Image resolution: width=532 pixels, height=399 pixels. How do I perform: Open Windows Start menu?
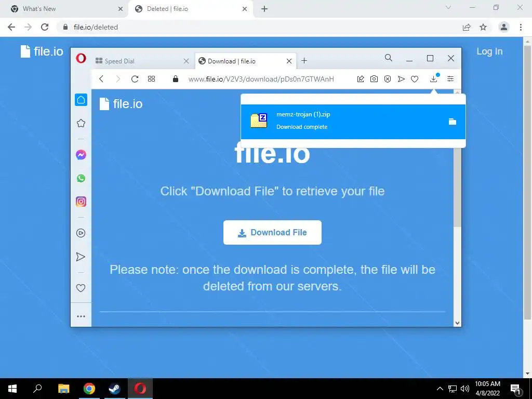pos(12,389)
